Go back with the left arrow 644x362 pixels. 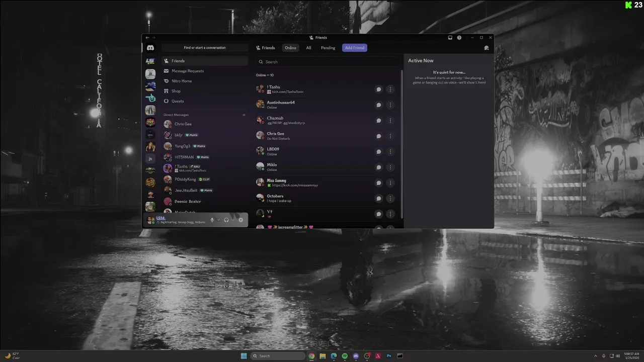click(x=147, y=38)
